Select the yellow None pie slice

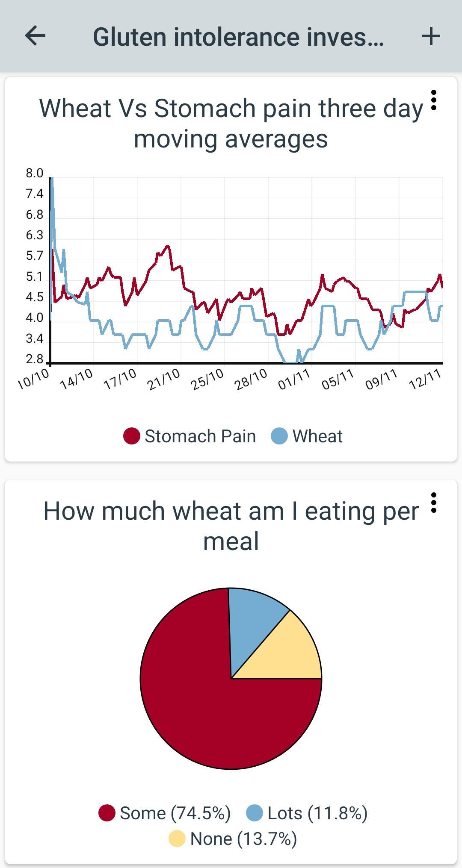[x=291, y=654]
